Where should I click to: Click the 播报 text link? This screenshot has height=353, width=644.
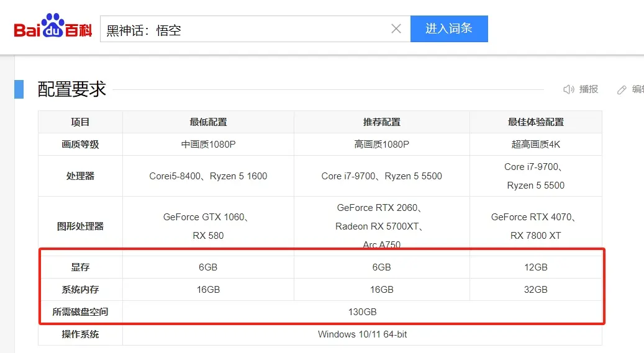click(588, 89)
